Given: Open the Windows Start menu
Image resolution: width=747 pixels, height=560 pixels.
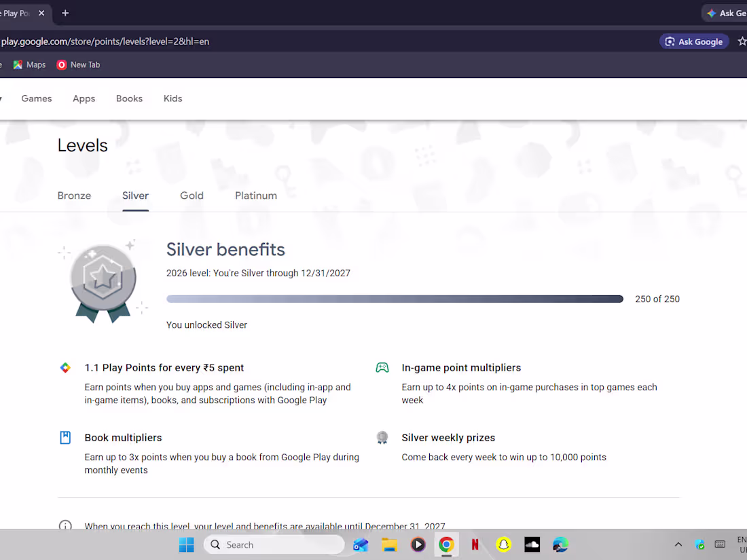Looking at the screenshot, I should point(186,545).
